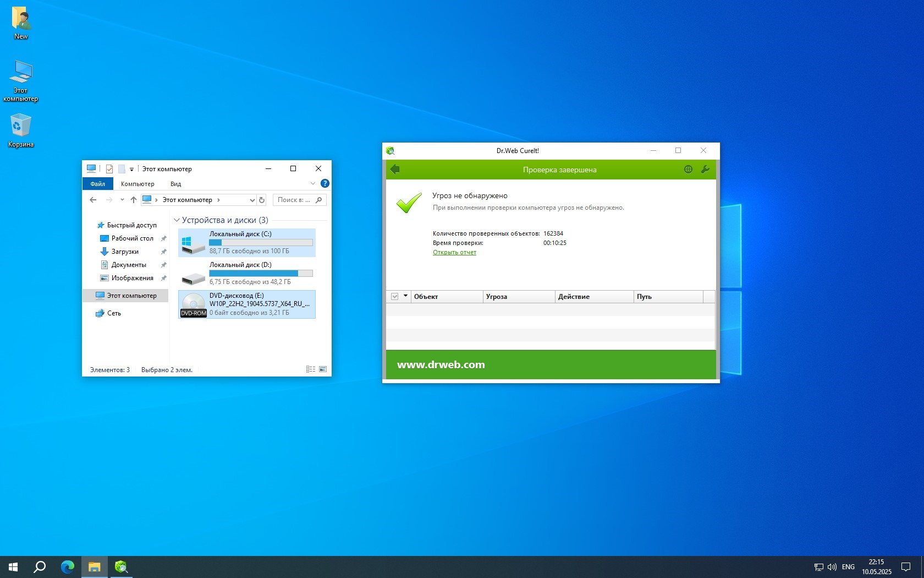
Task: Go up one folder level in Explorer
Action: (x=133, y=200)
